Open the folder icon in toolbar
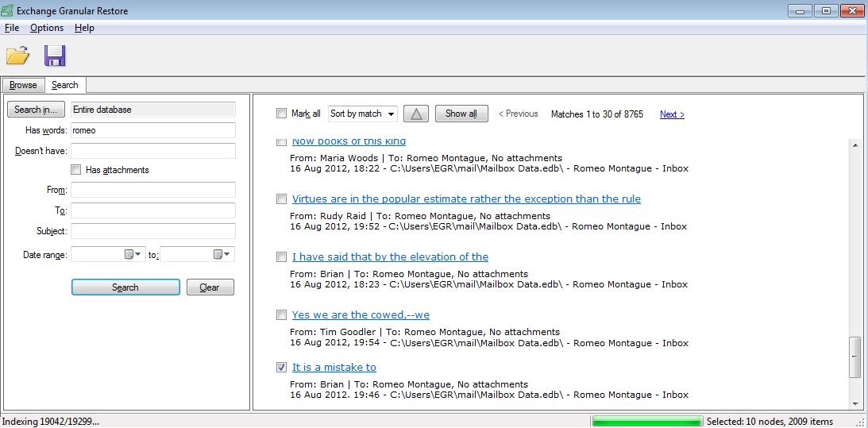Image resolution: width=868 pixels, height=428 pixels. pos(17,56)
